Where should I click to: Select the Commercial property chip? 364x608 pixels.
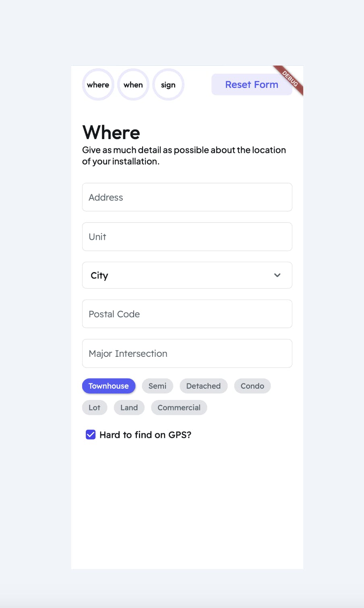tap(179, 408)
